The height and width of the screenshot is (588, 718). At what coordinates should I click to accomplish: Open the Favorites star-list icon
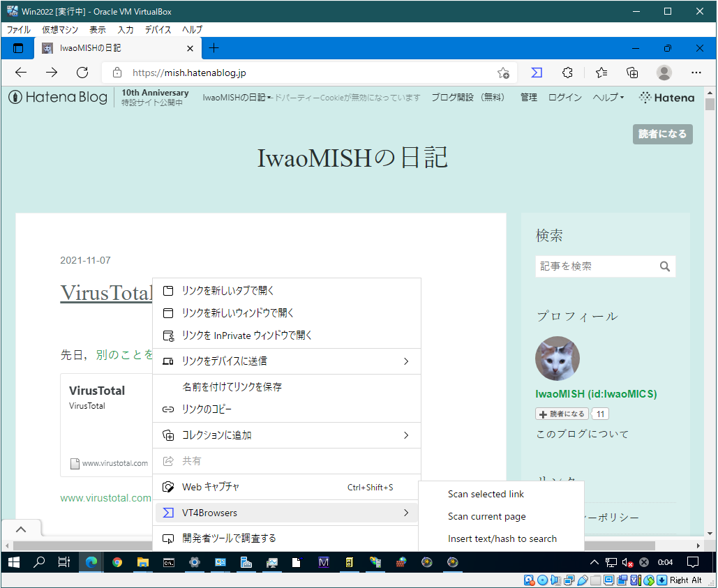tap(601, 73)
